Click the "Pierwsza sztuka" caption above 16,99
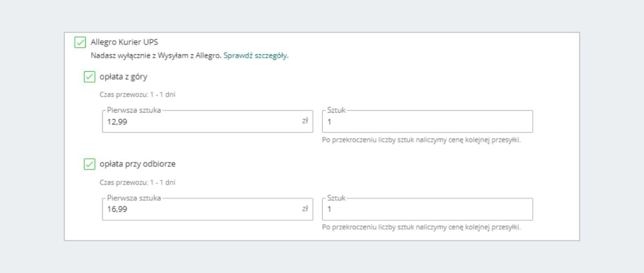 (134, 198)
